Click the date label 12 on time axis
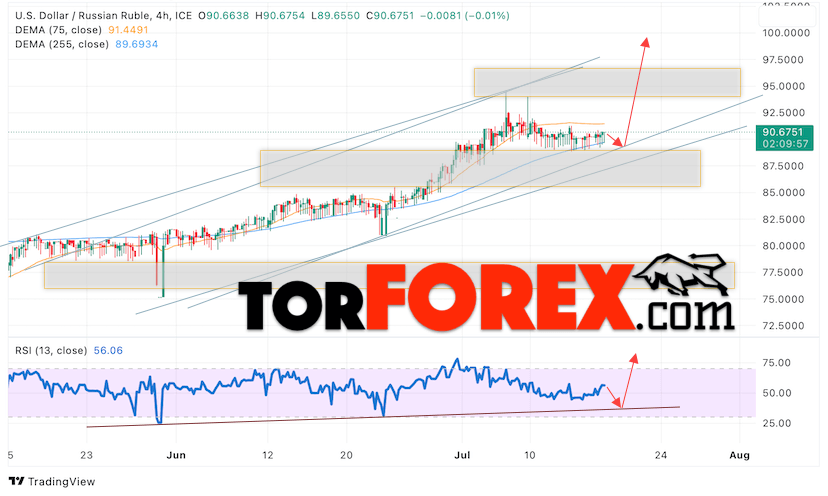The width and height of the screenshot is (828, 496). (x=268, y=455)
